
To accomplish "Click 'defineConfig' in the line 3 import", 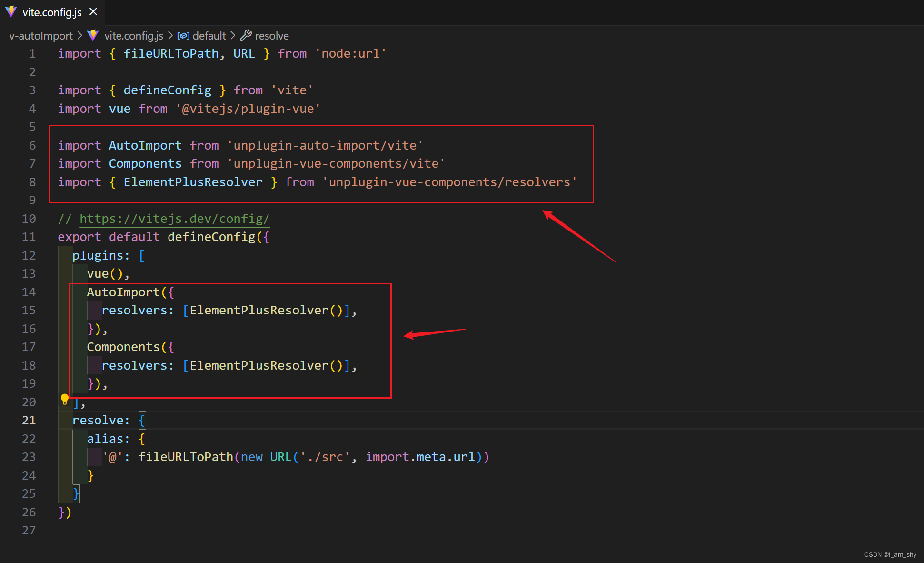I will tap(167, 90).
